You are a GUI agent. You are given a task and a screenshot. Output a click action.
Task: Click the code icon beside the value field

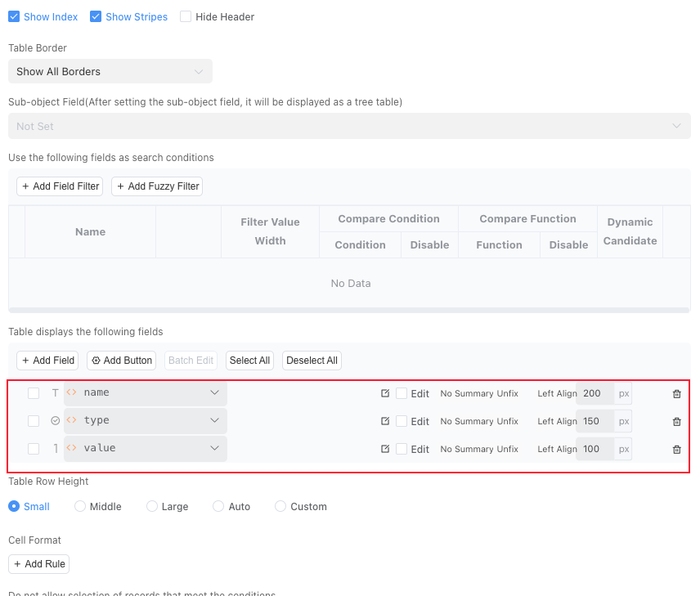pyautogui.click(x=72, y=448)
